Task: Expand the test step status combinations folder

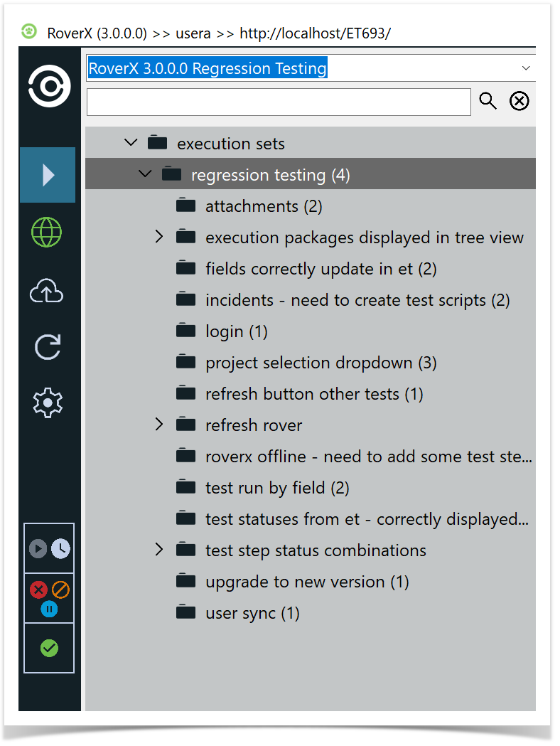Action: tap(159, 550)
